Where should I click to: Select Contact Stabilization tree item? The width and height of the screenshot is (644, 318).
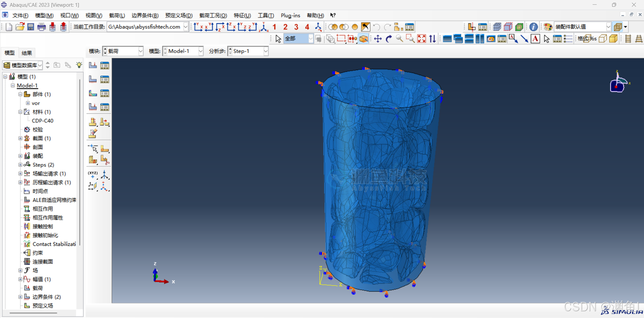point(54,244)
